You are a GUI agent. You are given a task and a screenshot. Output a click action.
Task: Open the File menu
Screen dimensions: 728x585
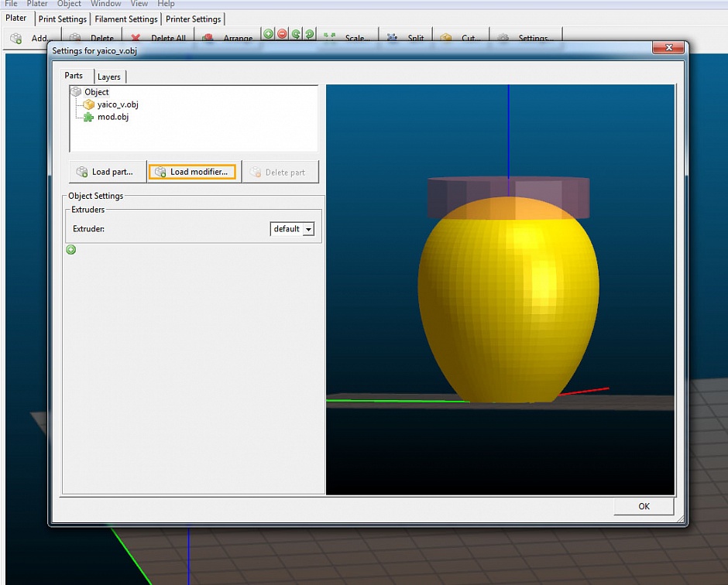tap(10, 4)
